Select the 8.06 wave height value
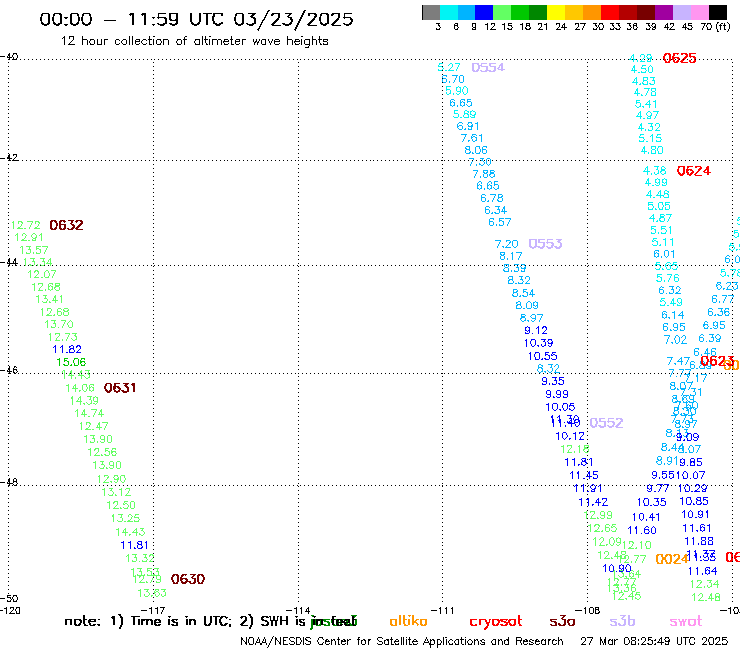Screen dimensions: 740x650 pos(476,150)
